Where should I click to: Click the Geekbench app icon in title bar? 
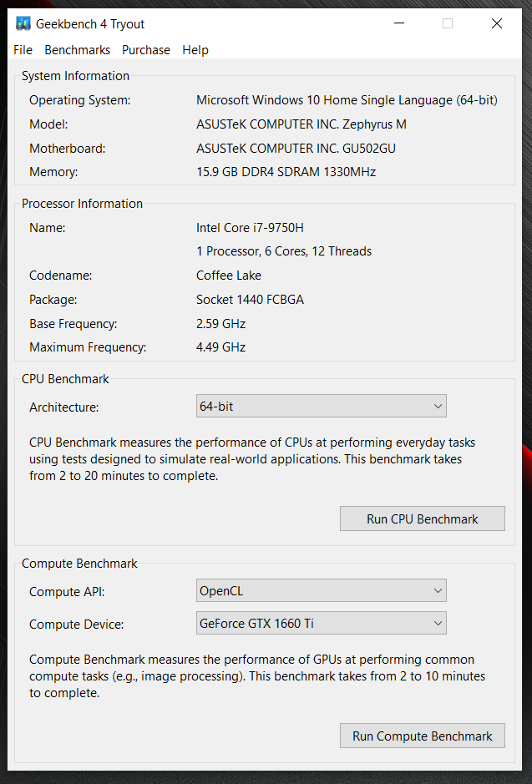pyautogui.click(x=23, y=23)
